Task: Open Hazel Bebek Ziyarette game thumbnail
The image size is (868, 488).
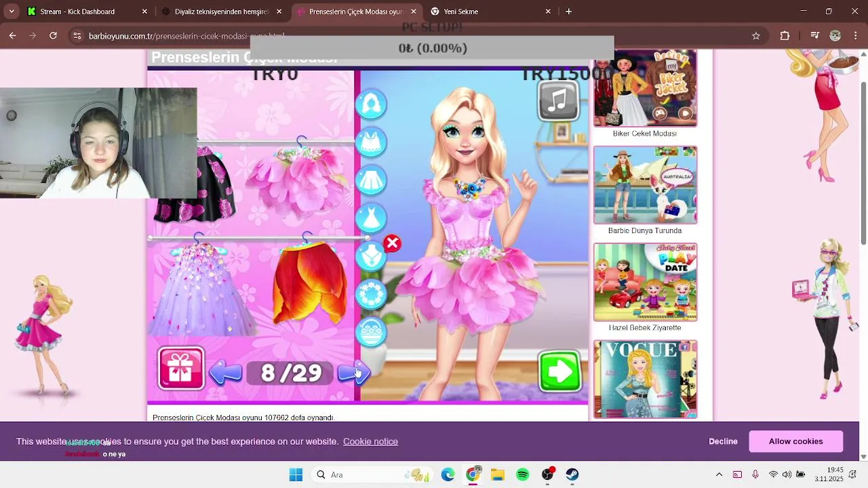Action: [645, 282]
